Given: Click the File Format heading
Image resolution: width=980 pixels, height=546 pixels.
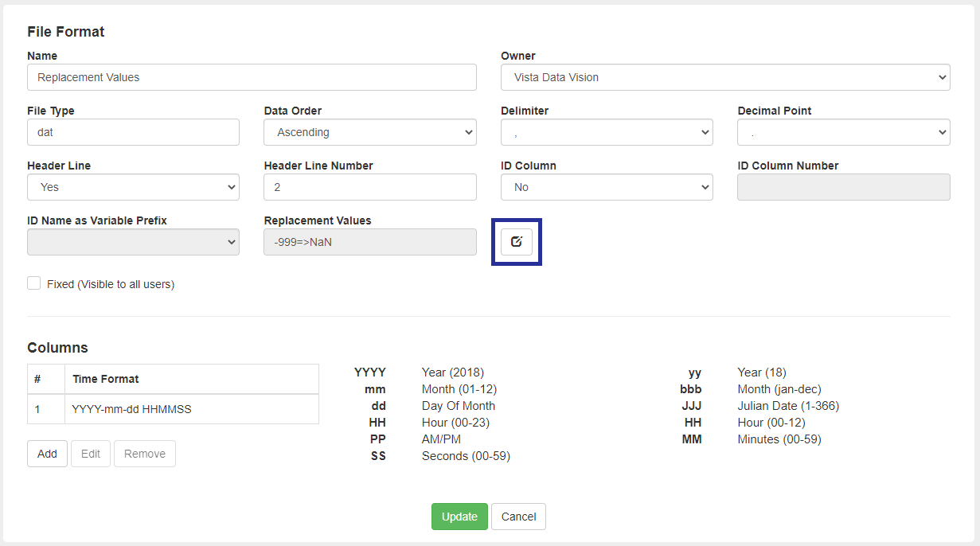Looking at the screenshot, I should tap(66, 32).
